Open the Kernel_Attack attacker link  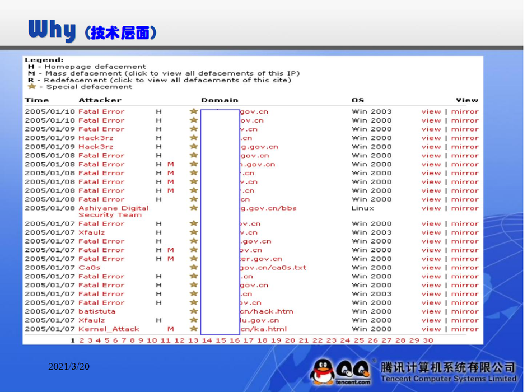coord(109,329)
